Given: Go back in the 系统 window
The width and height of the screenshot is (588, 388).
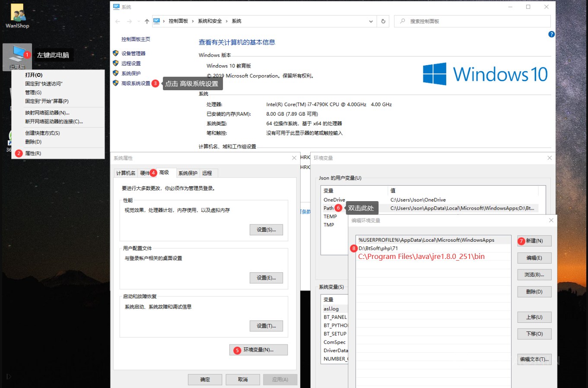Looking at the screenshot, I should [118, 21].
